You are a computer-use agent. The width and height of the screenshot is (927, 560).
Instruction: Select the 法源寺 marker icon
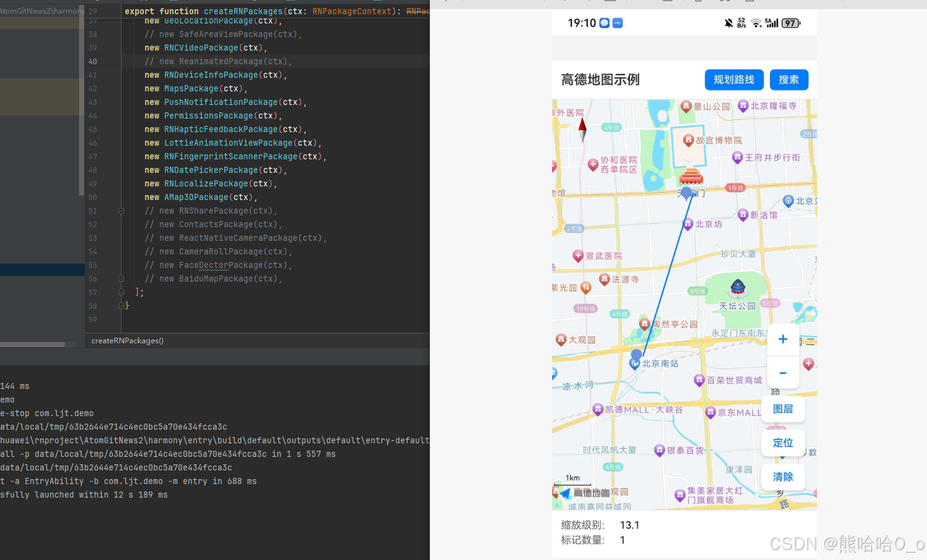pos(605,280)
